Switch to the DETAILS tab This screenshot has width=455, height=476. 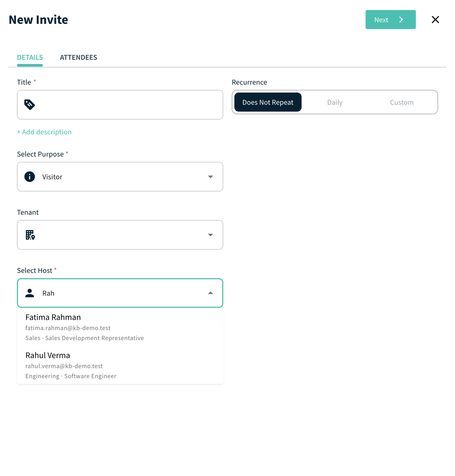tap(30, 57)
